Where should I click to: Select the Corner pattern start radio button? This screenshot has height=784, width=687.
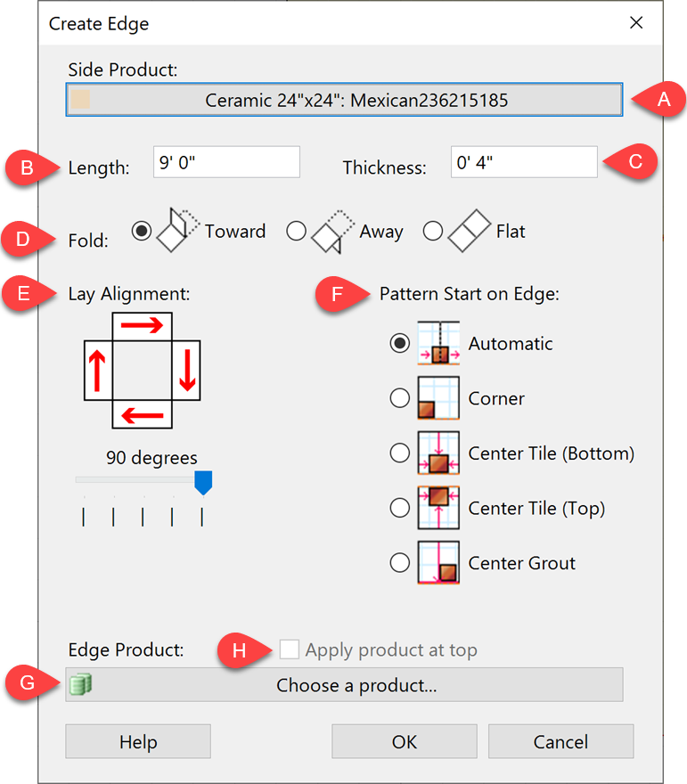click(x=399, y=398)
